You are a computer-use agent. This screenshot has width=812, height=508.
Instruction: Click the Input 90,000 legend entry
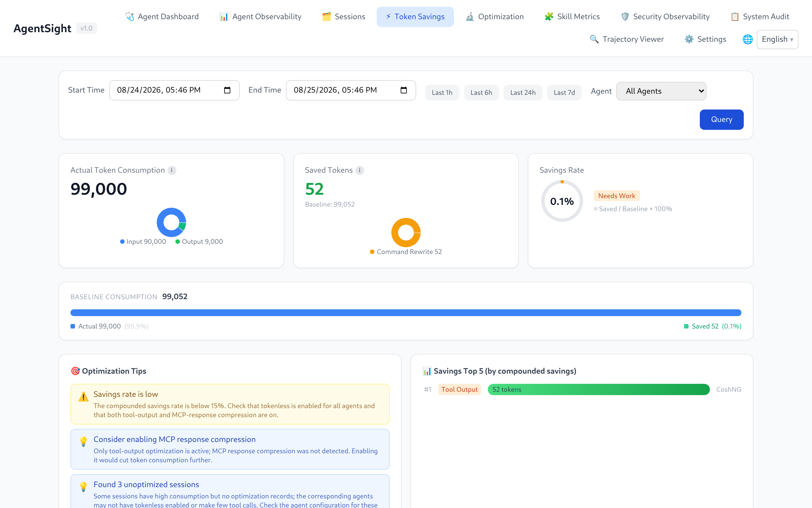click(x=143, y=242)
